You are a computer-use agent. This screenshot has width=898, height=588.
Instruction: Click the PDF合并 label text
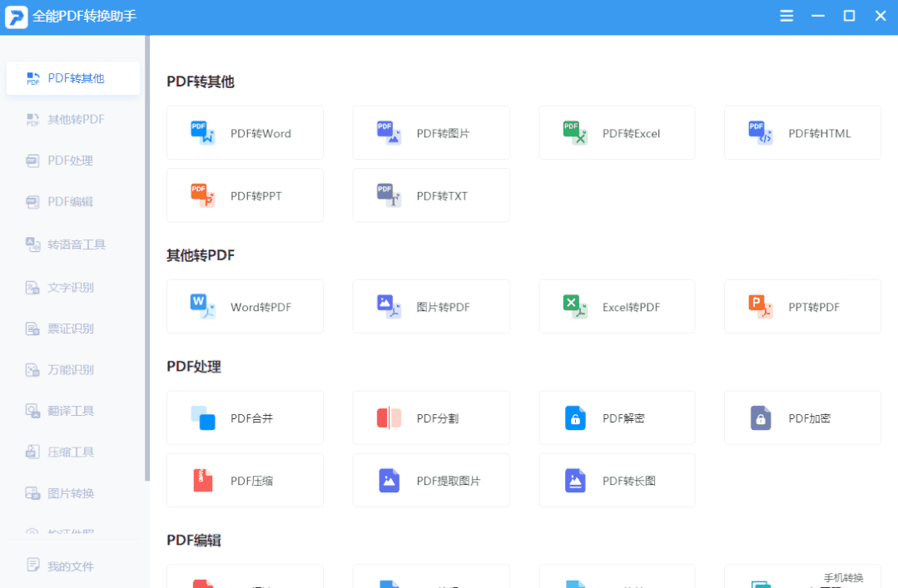click(251, 418)
